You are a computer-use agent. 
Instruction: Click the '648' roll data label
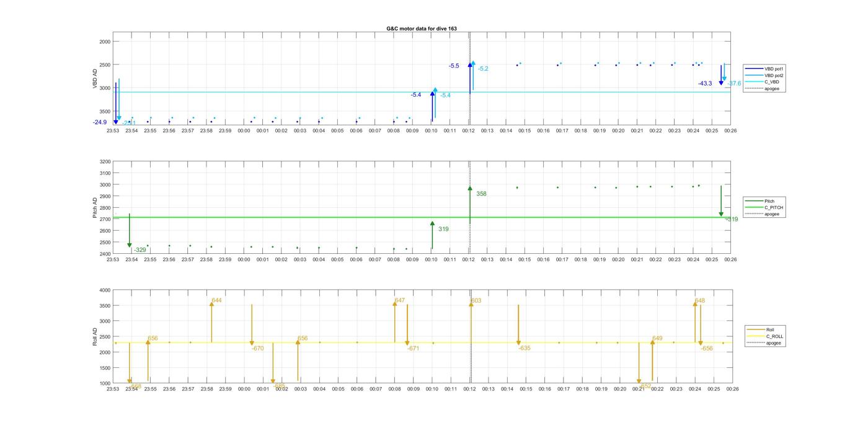point(700,301)
